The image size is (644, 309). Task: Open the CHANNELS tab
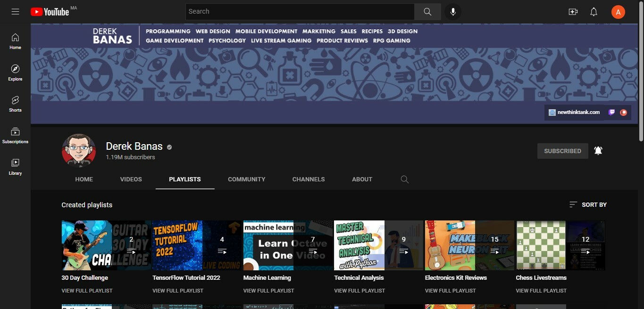pyautogui.click(x=309, y=179)
